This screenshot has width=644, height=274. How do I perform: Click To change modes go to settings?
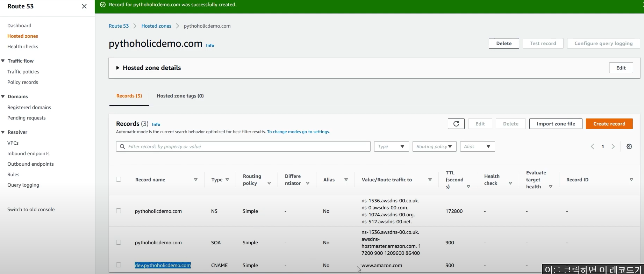tap(298, 132)
